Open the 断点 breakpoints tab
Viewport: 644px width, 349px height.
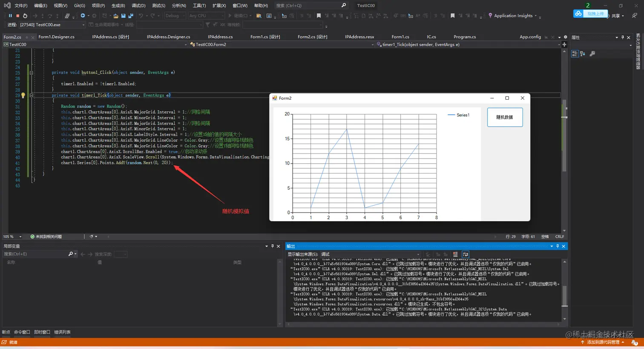click(x=6, y=332)
